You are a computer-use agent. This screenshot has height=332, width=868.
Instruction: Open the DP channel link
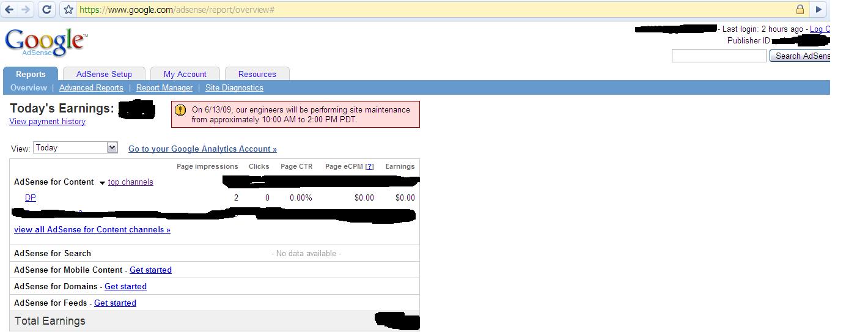pyautogui.click(x=31, y=197)
